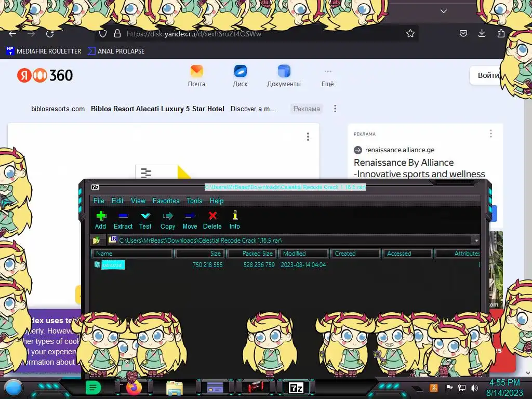Click the taskbar clock showing 4:55 PM
The width and height of the screenshot is (532, 399).
(504, 383)
